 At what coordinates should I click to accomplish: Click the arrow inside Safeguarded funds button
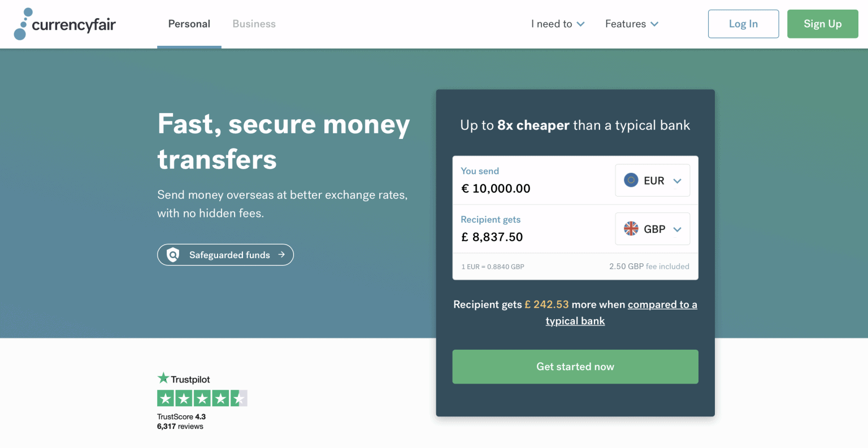(280, 255)
